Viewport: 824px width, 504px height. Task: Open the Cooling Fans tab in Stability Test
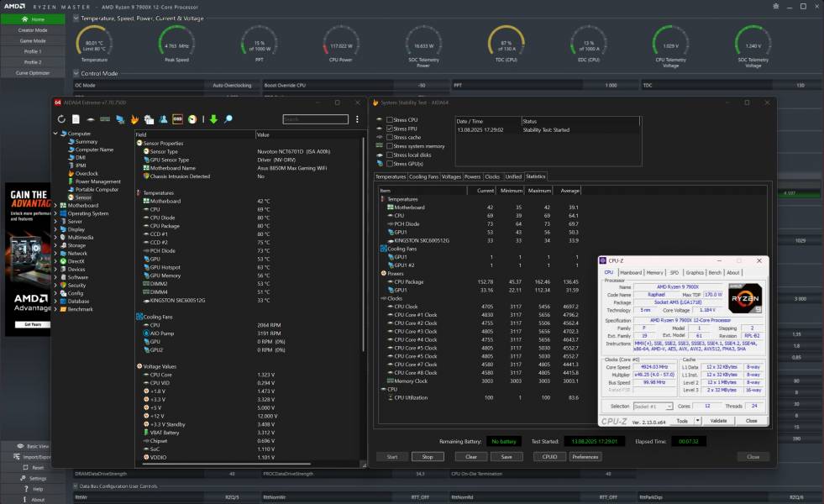pyautogui.click(x=424, y=176)
